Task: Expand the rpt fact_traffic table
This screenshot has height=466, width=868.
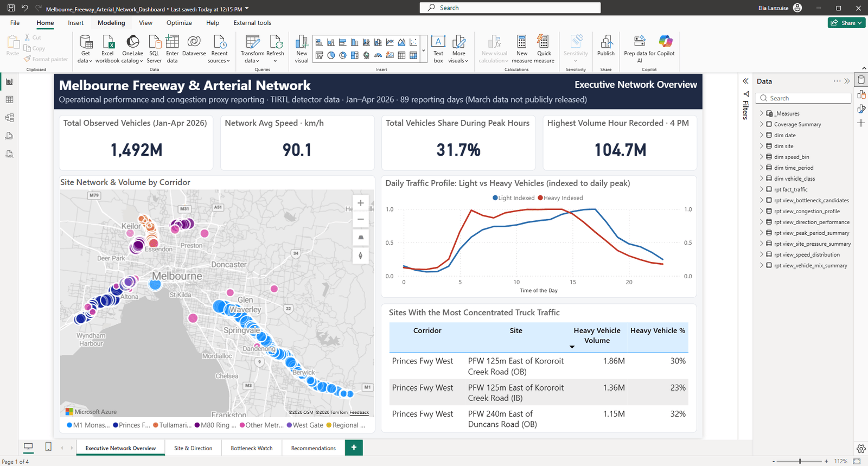Action: pyautogui.click(x=762, y=189)
